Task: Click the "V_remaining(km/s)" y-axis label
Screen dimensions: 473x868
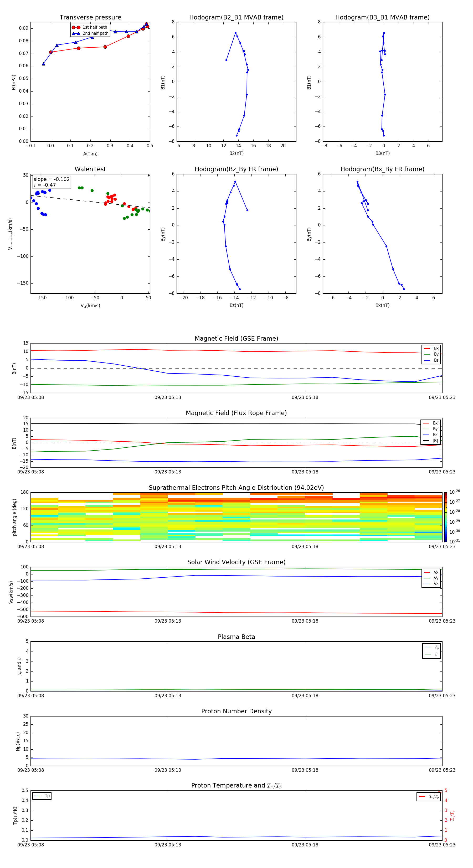Action: pyautogui.click(x=11, y=234)
